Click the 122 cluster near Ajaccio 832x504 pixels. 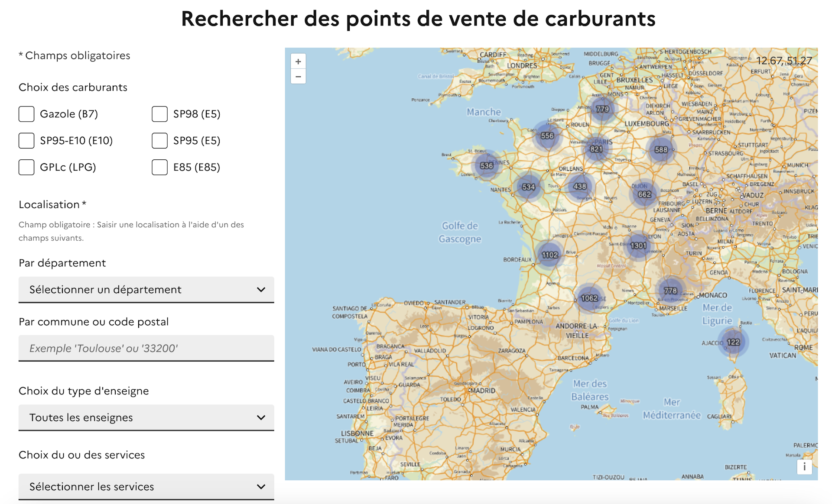[733, 342]
